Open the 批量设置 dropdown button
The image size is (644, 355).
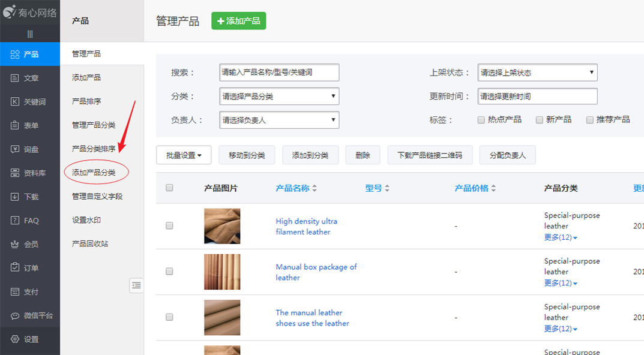pos(183,155)
